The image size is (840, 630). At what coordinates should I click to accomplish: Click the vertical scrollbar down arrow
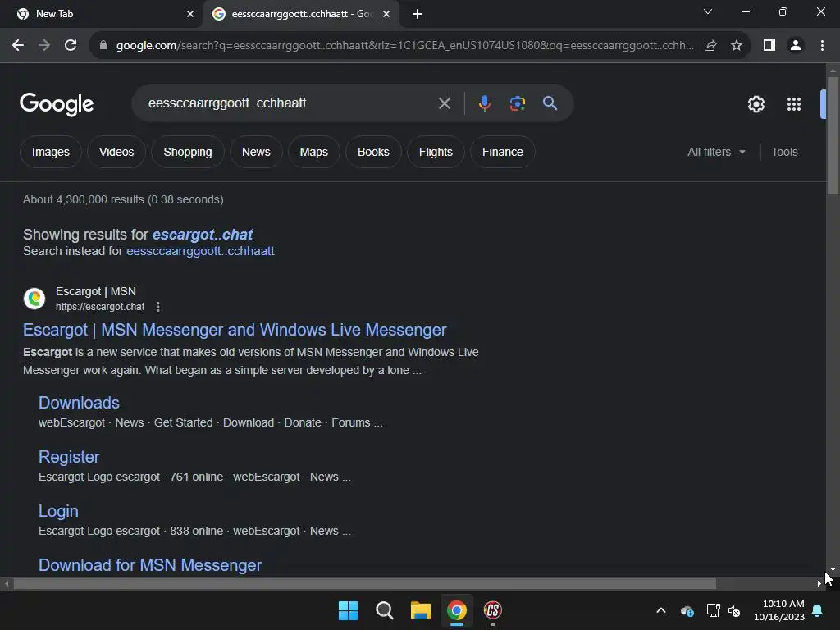(833, 569)
